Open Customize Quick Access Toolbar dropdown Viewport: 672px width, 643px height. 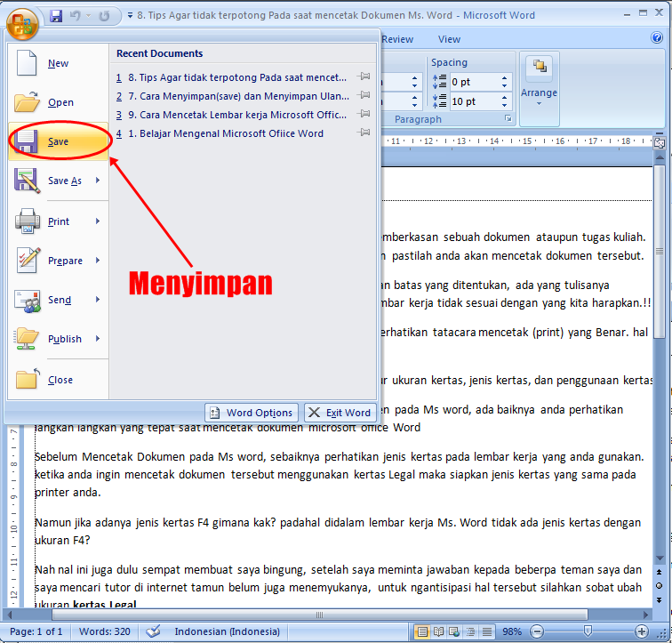131,15
